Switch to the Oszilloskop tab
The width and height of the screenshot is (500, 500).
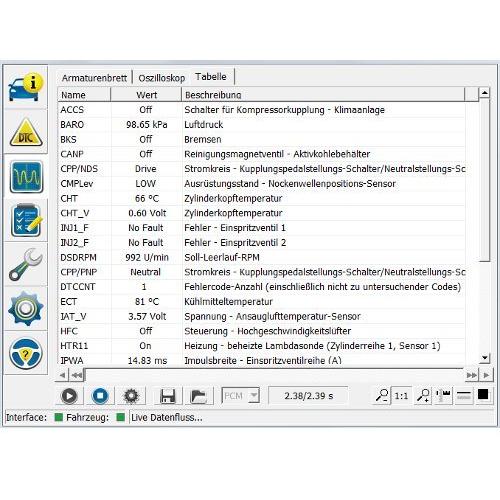162,78
